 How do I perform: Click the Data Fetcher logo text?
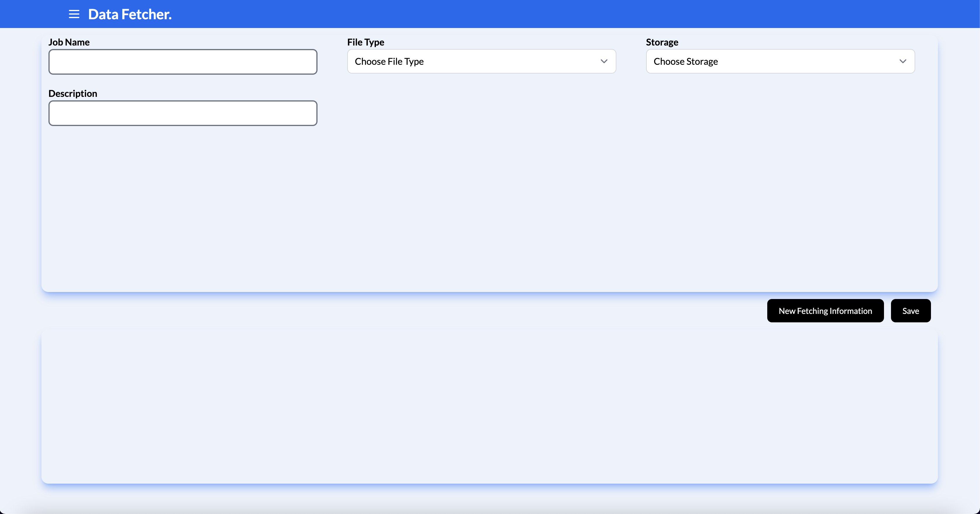click(130, 14)
